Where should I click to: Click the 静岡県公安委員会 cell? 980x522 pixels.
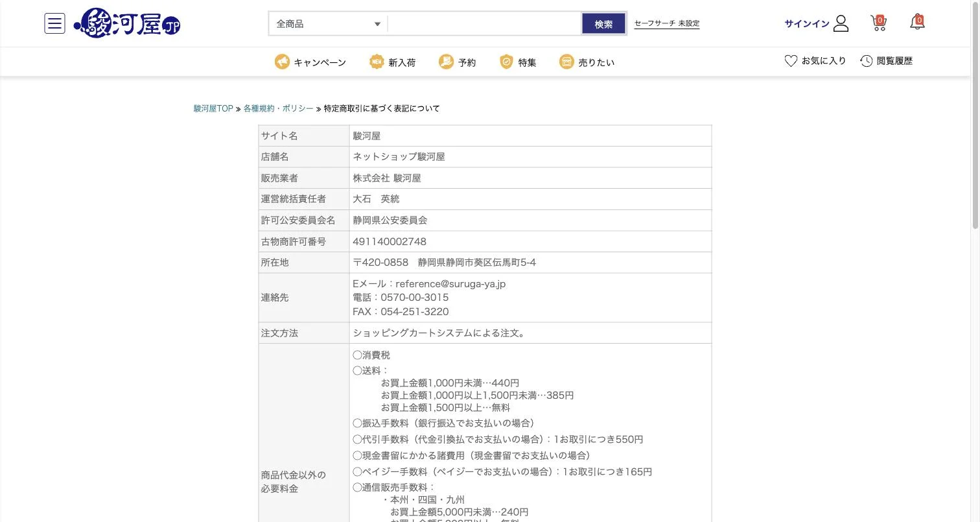530,220
